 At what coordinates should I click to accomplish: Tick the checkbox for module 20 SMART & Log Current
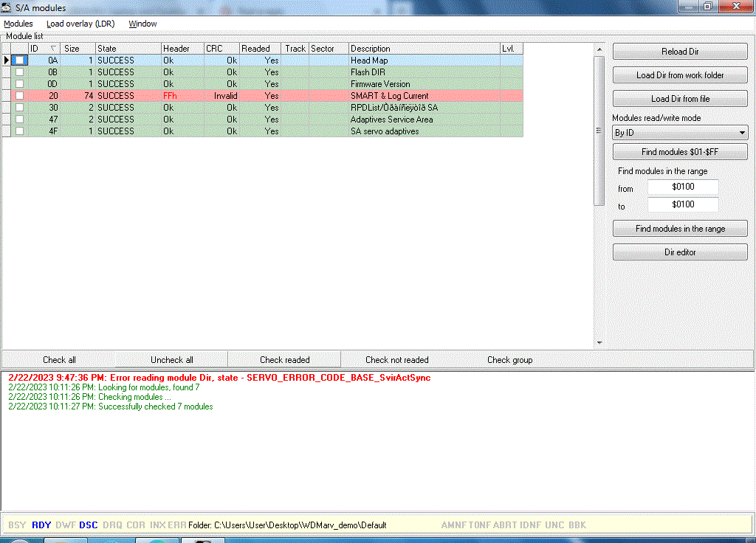pyautogui.click(x=19, y=96)
